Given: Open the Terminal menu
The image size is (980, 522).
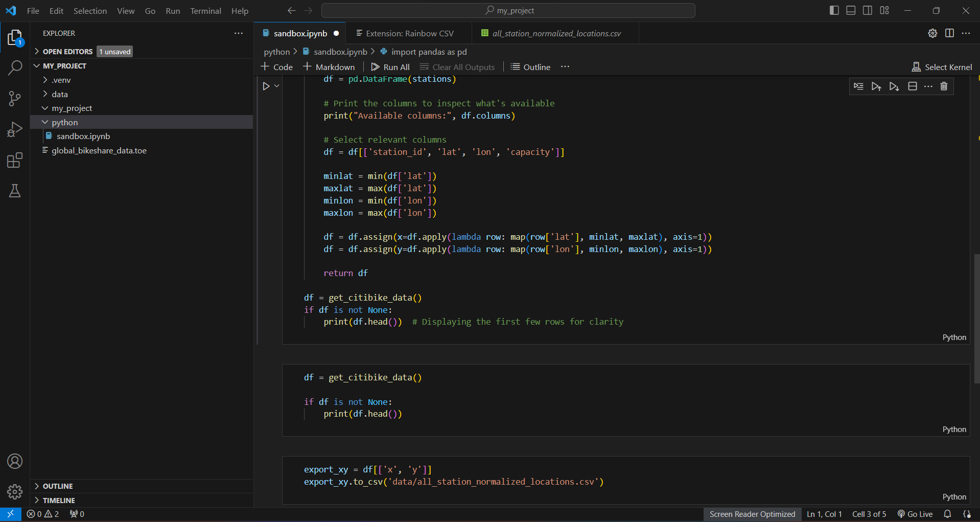Looking at the screenshot, I should (205, 11).
